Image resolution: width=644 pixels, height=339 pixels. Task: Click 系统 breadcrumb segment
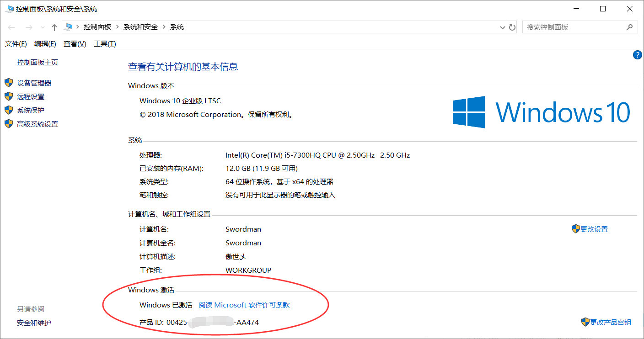click(177, 27)
